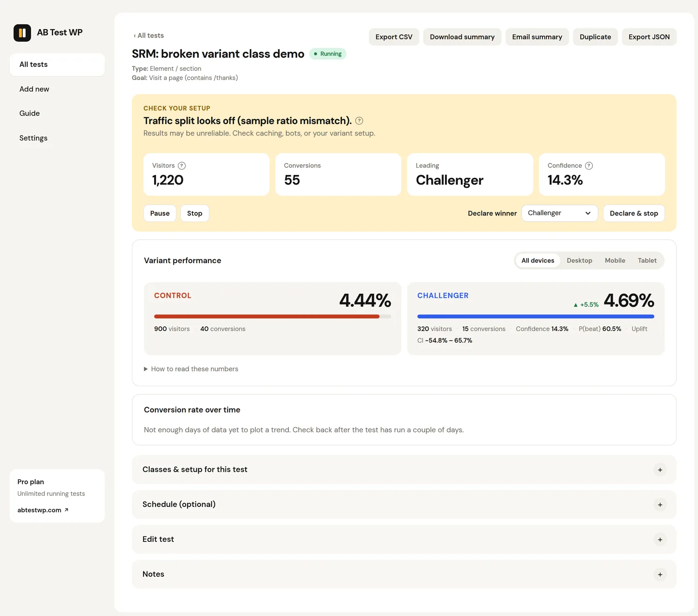The height and width of the screenshot is (616, 698).
Task: Switch to the Tablet device filter
Action: click(x=647, y=260)
